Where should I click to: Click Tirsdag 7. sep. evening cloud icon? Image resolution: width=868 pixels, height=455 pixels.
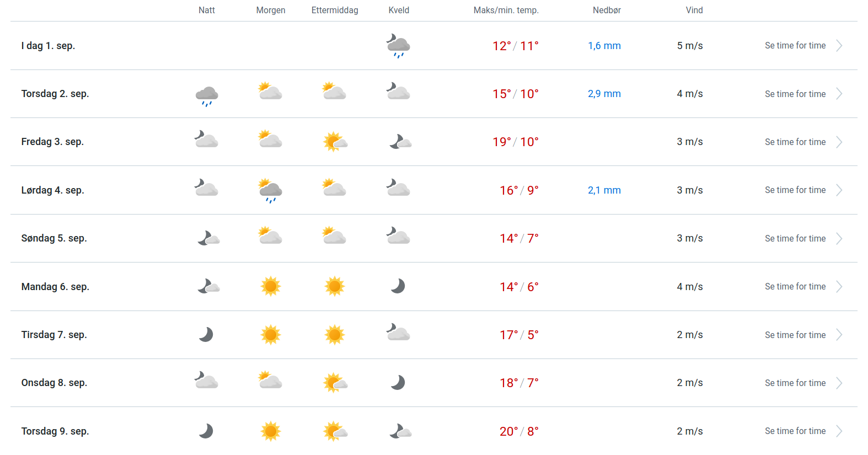click(398, 333)
